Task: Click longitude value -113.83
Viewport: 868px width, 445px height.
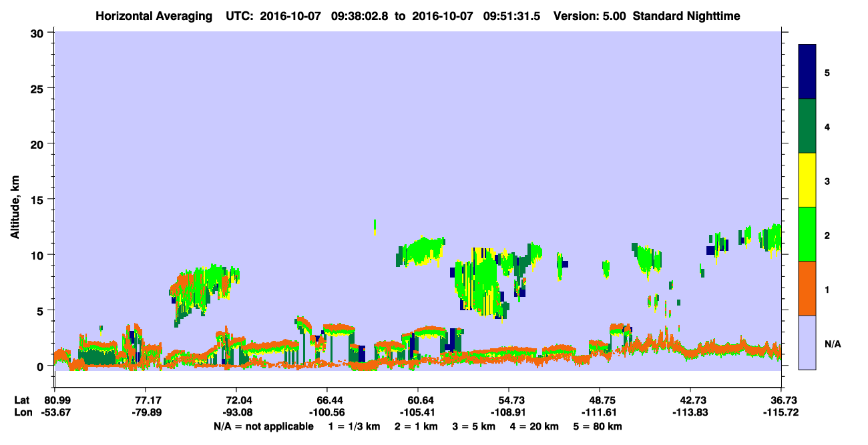Action: (690, 412)
